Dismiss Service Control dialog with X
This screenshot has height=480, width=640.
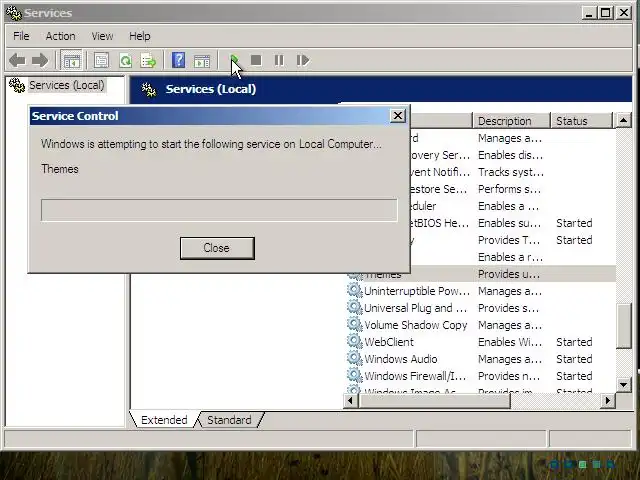click(398, 116)
